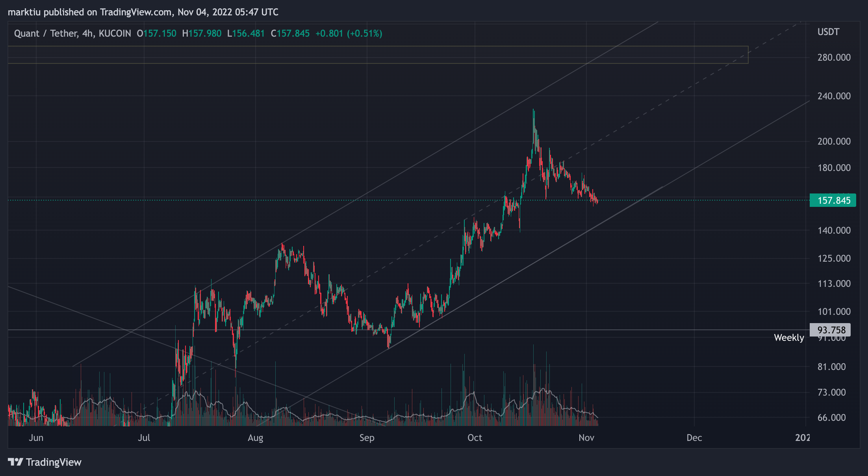Click the Aug label on the time axis
868x476 pixels.
(256, 438)
